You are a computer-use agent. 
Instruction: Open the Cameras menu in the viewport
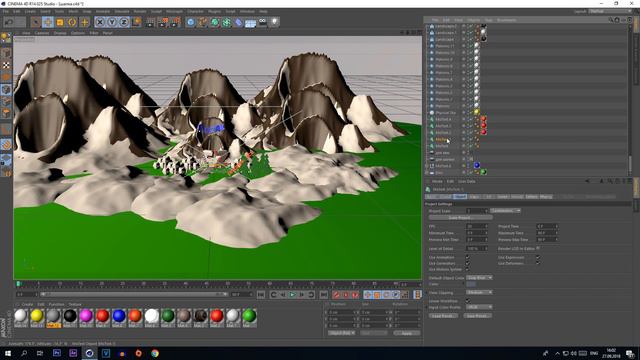pos(42,33)
